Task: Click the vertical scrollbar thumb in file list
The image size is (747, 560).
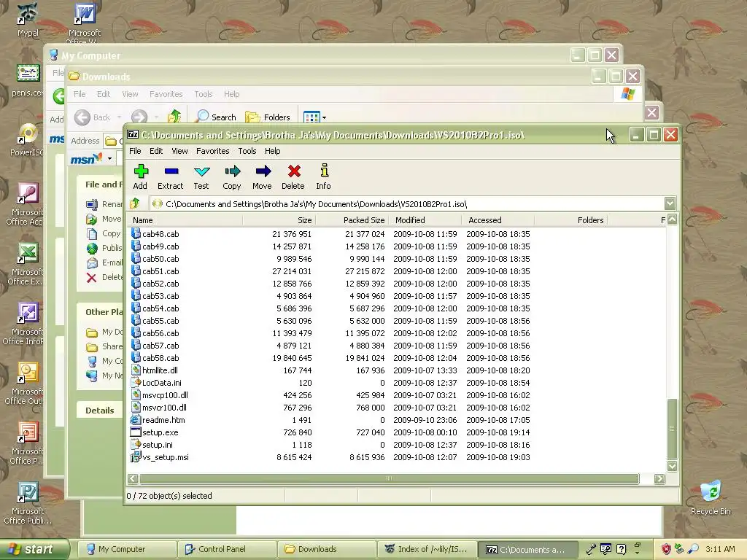Action: coord(672,428)
